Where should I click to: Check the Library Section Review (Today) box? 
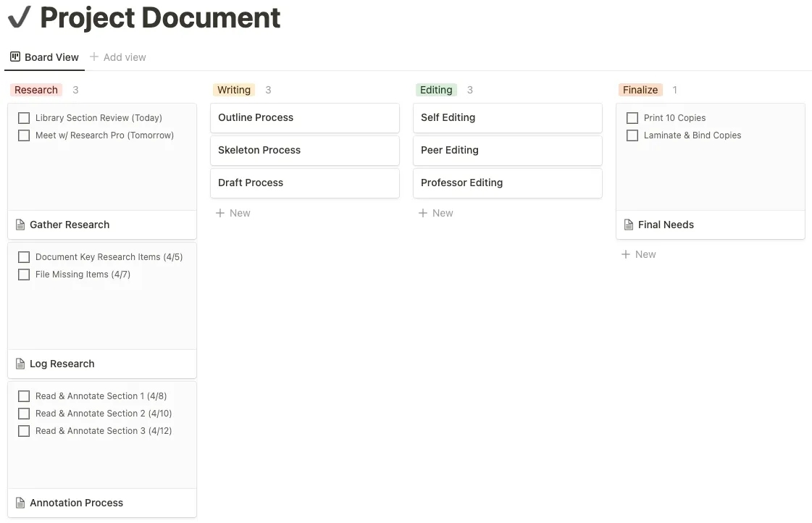24,118
